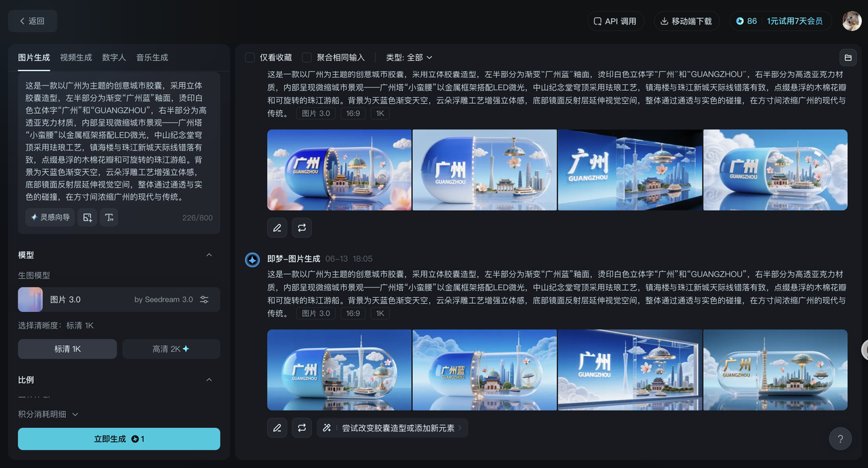Viewport: 868px width, 468px height.
Task: Click the text insertion icon beside image import
Action: [x=108, y=217]
